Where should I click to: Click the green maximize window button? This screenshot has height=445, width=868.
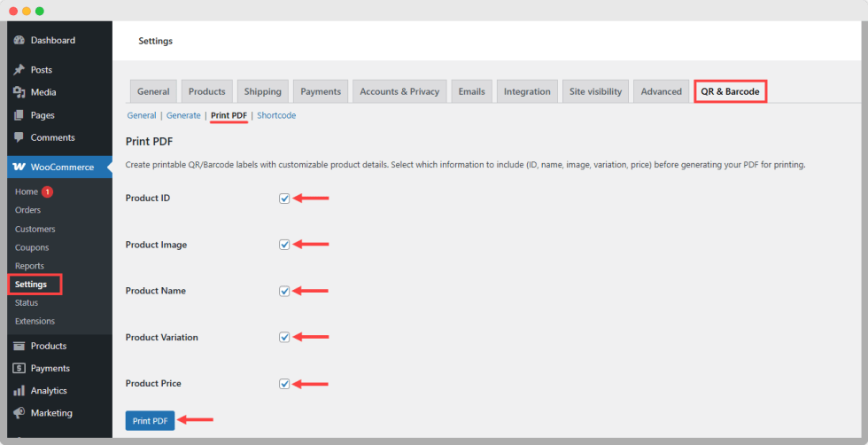[39, 12]
